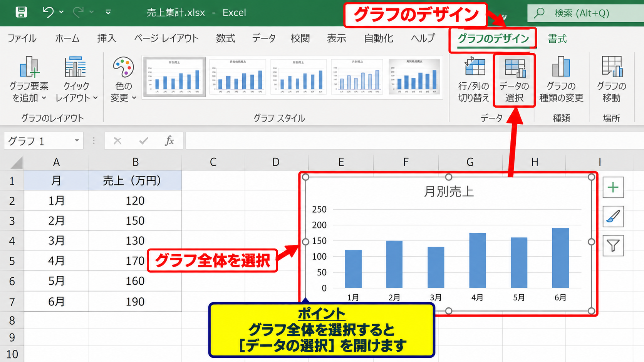Open 色の変更 palette dropdown

[123, 79]
